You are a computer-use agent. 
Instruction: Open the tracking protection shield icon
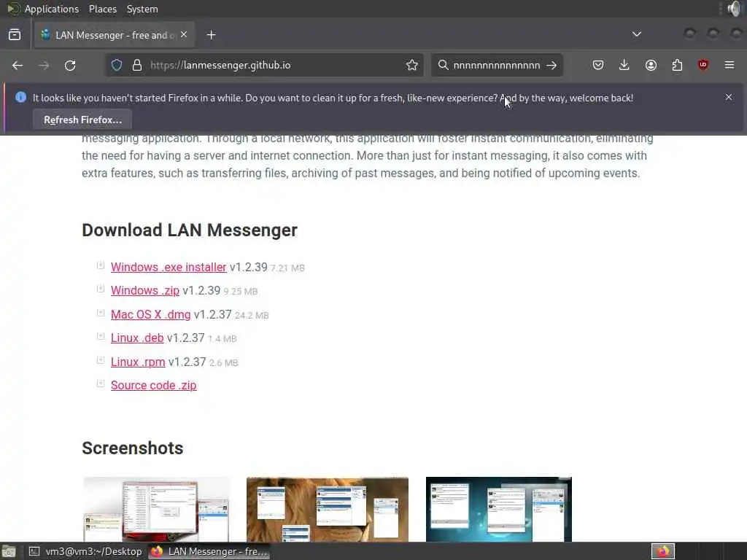pyautogui.click(x=117, y=65)
